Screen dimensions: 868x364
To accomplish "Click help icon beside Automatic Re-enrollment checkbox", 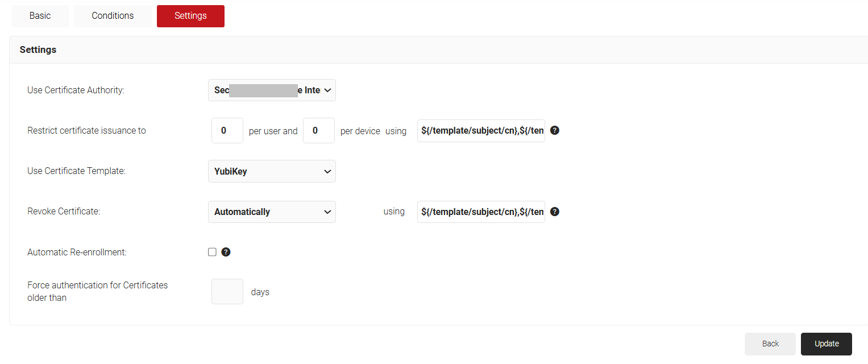I will 226,252.
